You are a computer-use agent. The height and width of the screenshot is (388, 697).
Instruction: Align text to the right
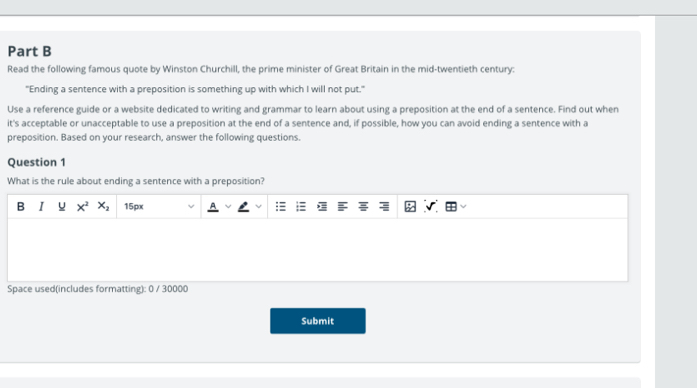384,206
